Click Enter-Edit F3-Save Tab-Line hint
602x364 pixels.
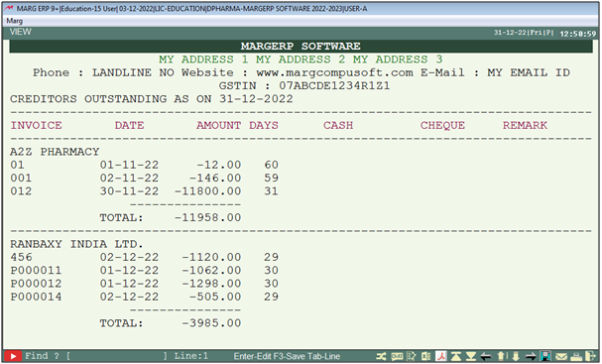pyautogui.click(x=287, y=356)
